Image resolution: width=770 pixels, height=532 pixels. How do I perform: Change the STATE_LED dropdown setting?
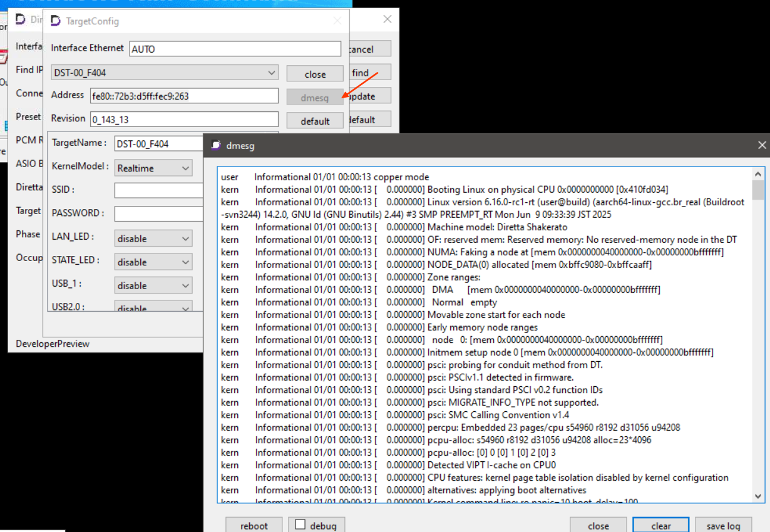pyautogui.click(x=153, y=262)
